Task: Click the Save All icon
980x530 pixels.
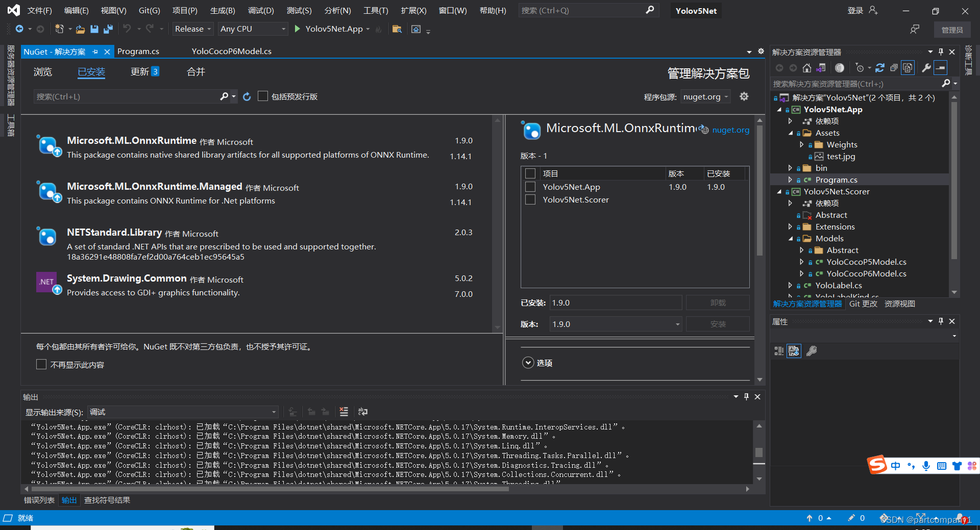Action: [x=108, y=29]
